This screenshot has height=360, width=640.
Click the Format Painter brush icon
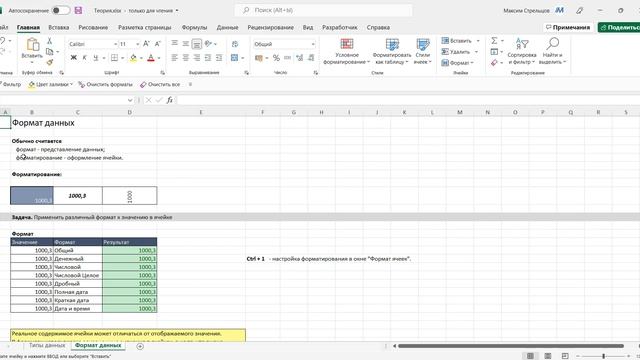[49, 62]
